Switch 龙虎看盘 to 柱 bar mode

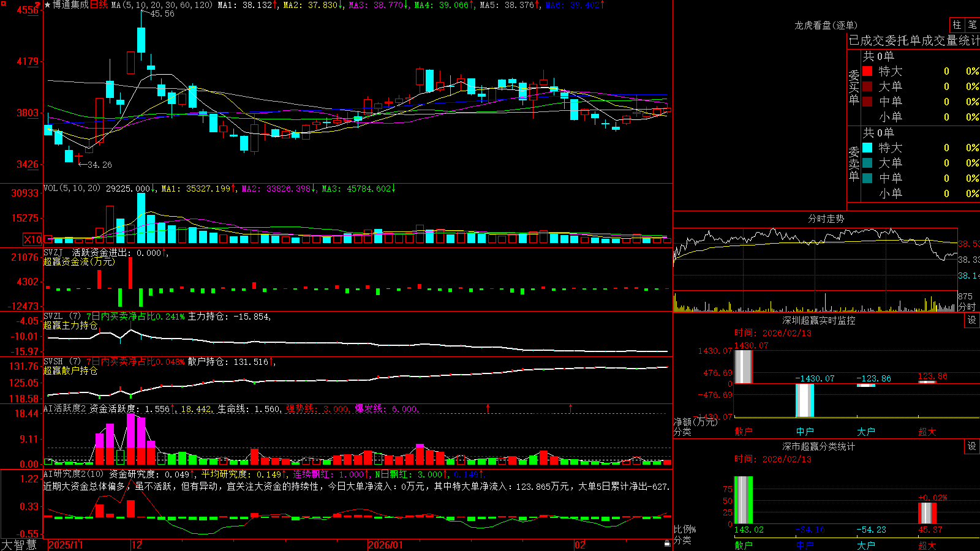click(957, 25)
